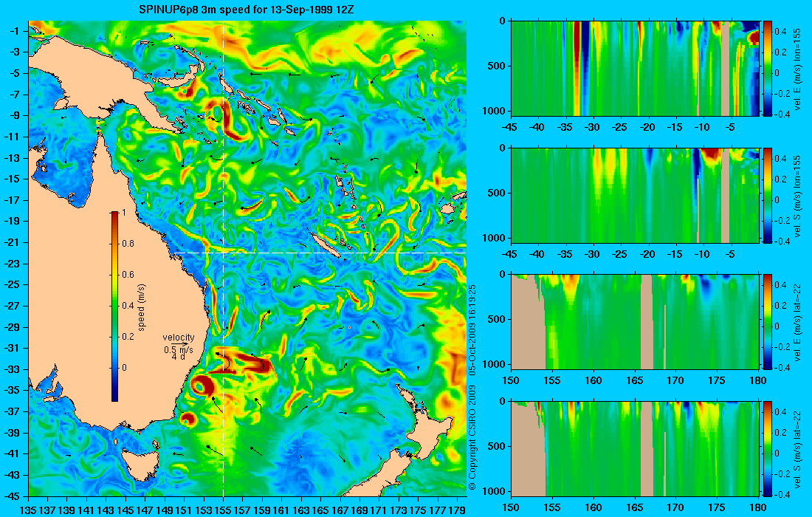The height and width of the screenshot is (517, 812).
Task: Click the "-1" latitude tick on the main map
Action: (x=14, y=31)
